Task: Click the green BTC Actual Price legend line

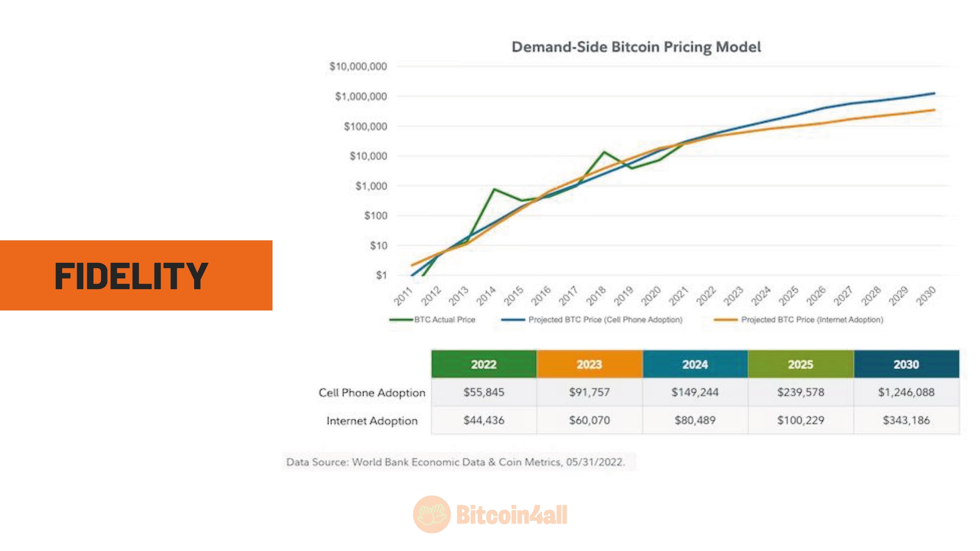Action: coord(401,320)
